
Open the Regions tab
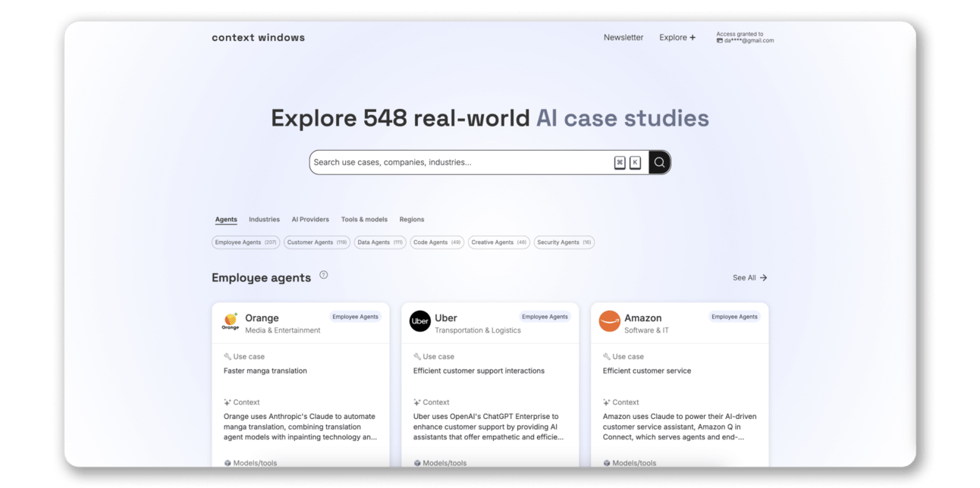pyautogui.click(x=412, y=220)
